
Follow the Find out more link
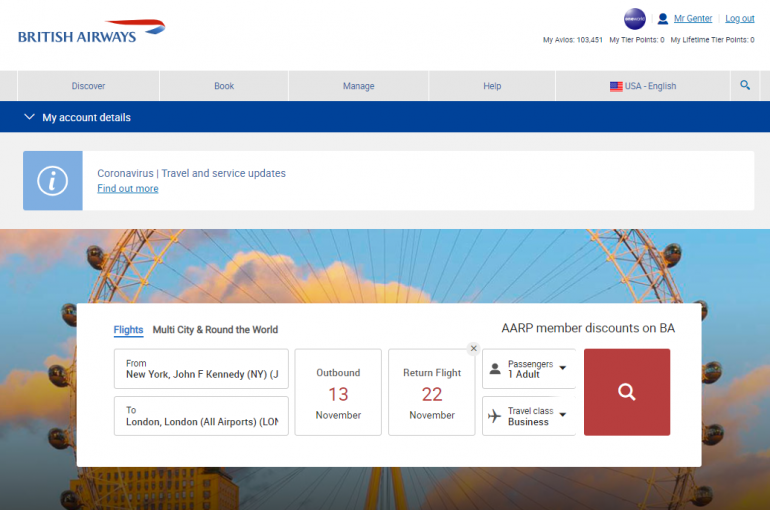(x=127, y=188)
